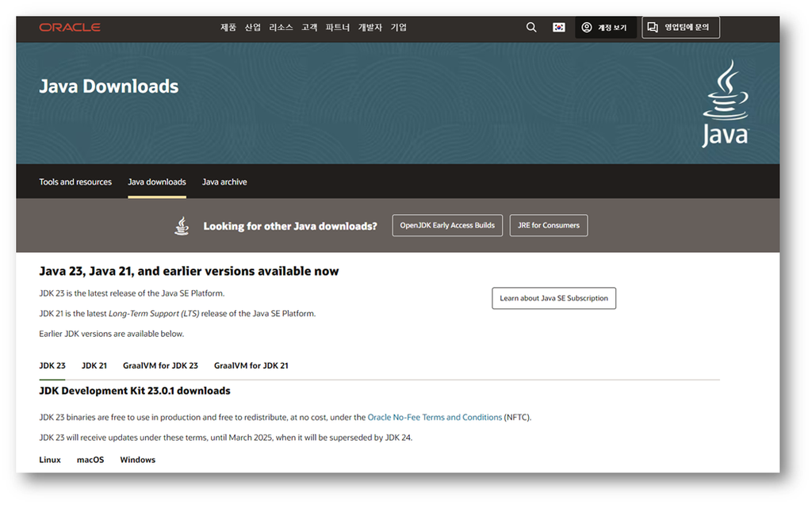Select the Linux platform tab
This screenshot has width=812, height=505.
pos(50,460)
